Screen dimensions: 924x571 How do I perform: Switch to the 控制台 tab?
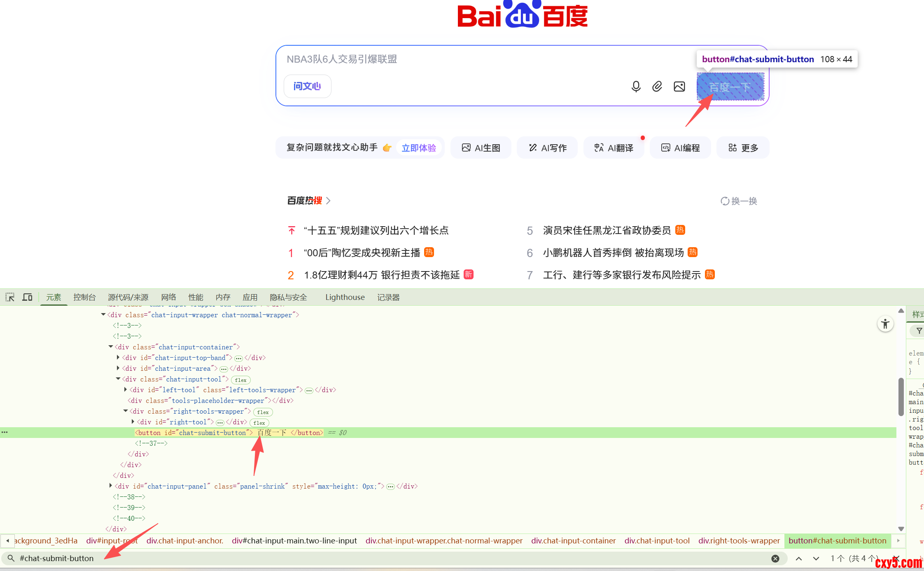tap(84, 297)
